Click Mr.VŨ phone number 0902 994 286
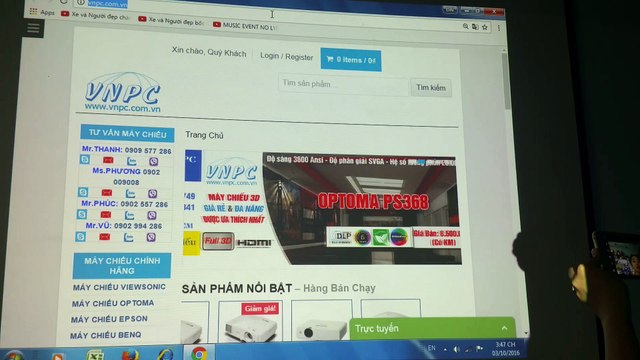This screenshot has width=640, height=360. tap(138, 226)
